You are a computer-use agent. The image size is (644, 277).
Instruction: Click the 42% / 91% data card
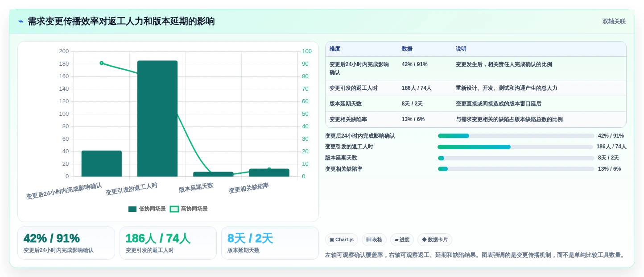(x=66, y=243)
